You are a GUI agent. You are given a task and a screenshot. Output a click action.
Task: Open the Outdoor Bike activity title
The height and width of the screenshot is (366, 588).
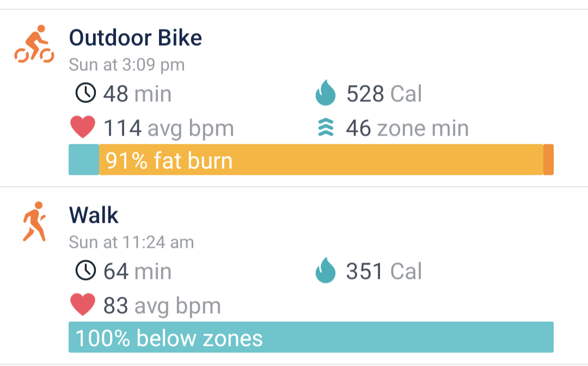point(136,38)
